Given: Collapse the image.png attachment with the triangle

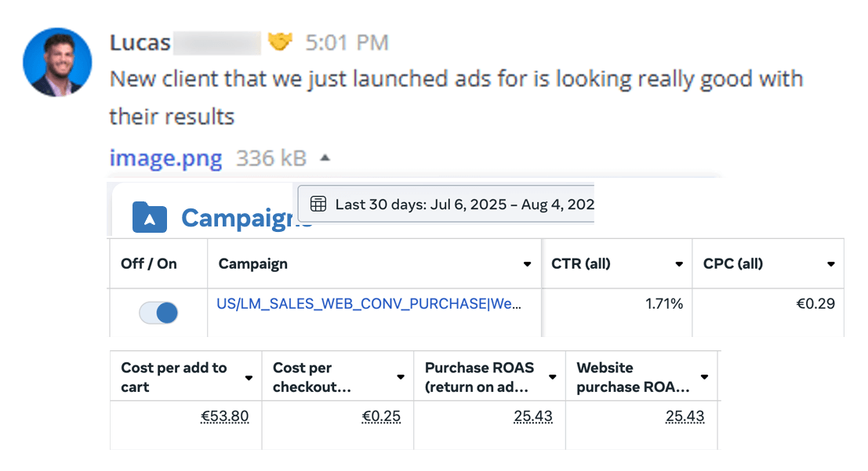Looking at the screenshot, I should tap(325, 158).
